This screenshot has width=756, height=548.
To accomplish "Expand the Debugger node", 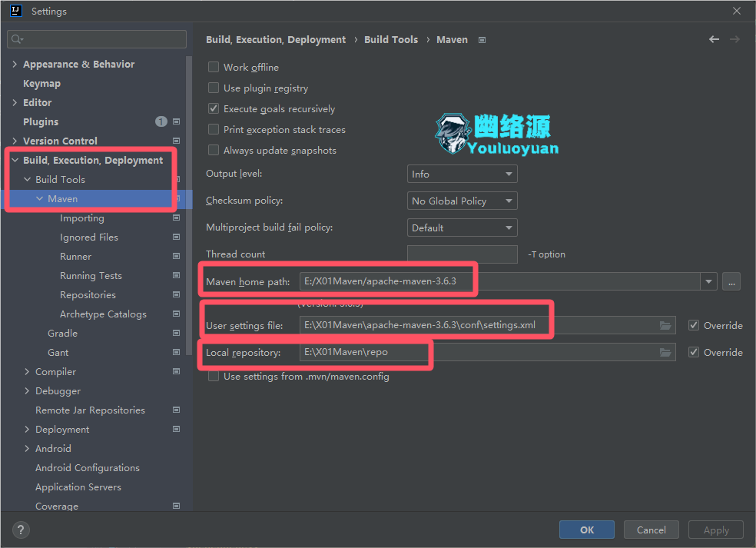I will coord(27,390).
